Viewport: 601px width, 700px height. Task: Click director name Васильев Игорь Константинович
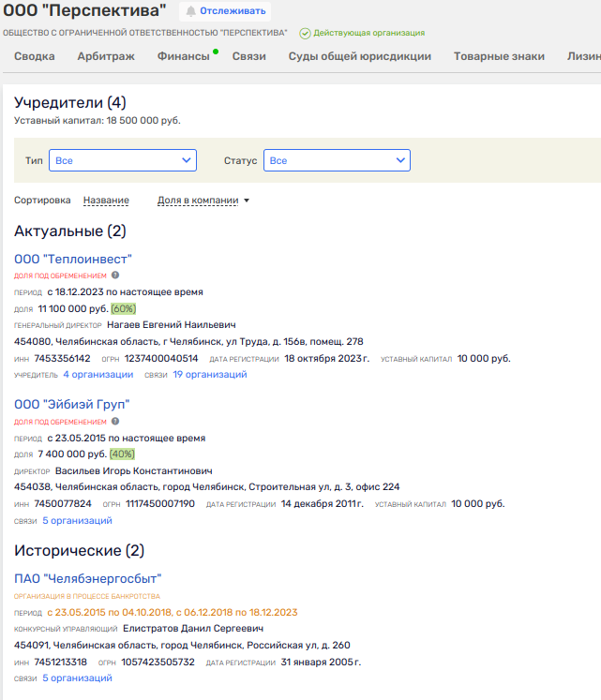click(x=133, y=471)
